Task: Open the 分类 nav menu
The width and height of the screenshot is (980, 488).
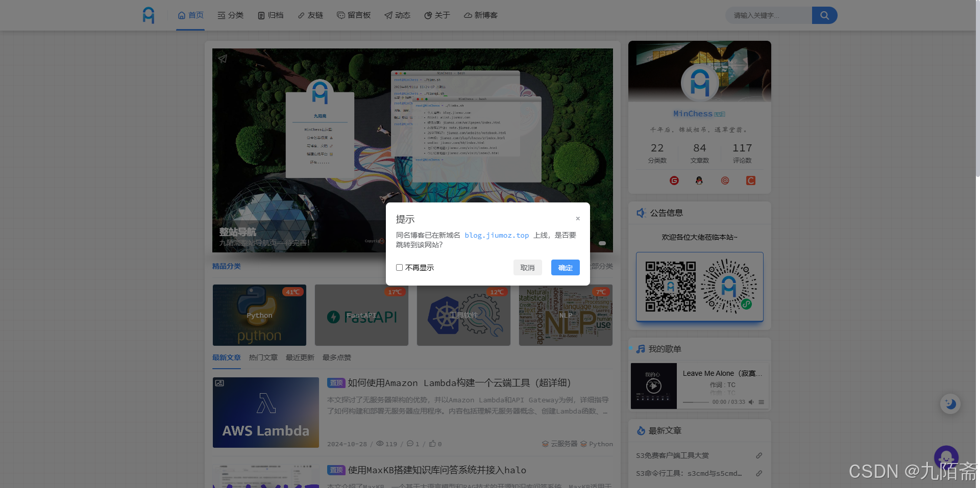Action: click(230, 15)
